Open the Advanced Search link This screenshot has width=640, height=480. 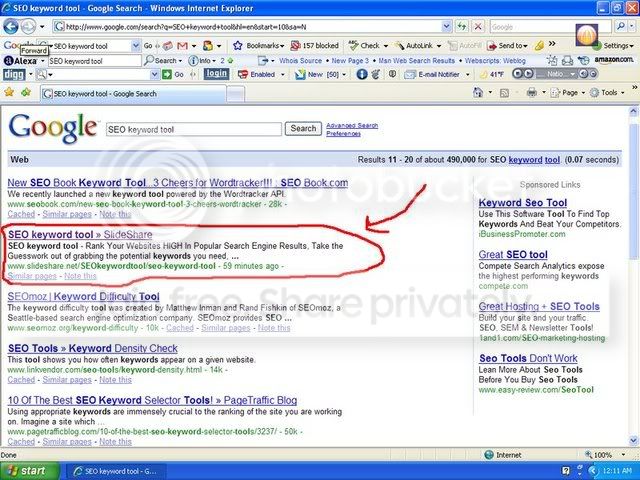pyautogui.click(x=352, y=125)
